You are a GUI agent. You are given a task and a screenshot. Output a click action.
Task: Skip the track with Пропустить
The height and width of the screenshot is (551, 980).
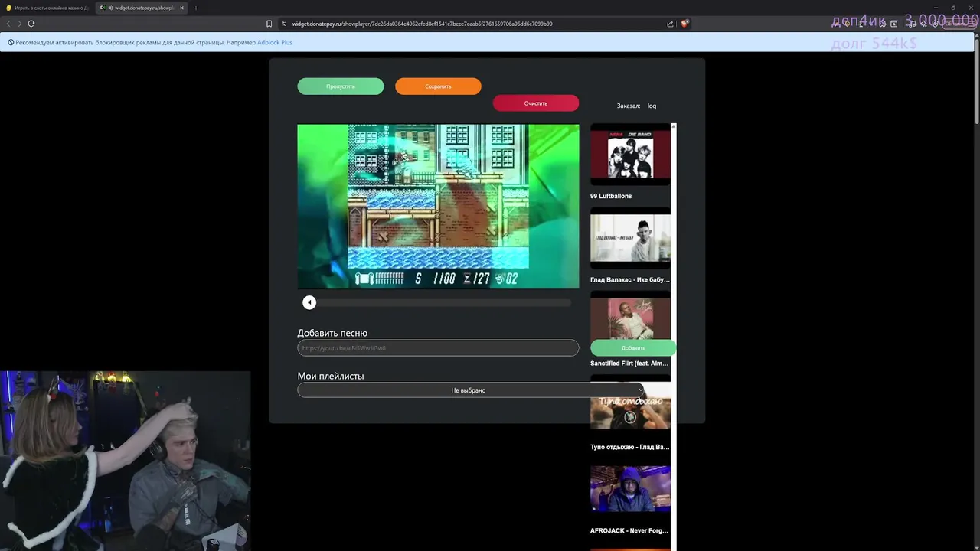[341, 86]
